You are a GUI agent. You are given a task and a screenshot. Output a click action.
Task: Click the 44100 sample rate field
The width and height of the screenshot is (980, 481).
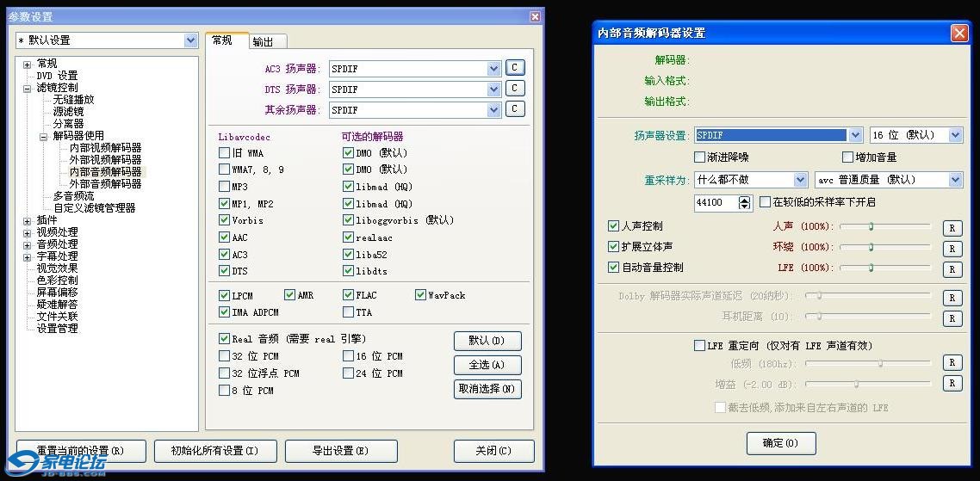(x=716, y=202)
